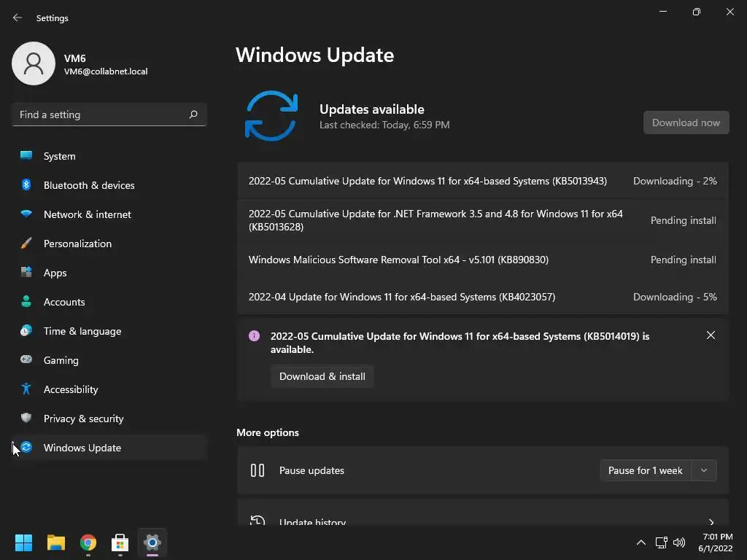Dismiss the KB5014019 available notice
747x560 pixels.
[711, 335]
